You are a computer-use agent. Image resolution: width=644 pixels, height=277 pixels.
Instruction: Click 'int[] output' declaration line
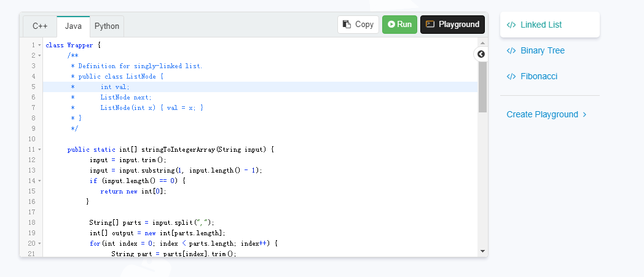coord(158,233)
